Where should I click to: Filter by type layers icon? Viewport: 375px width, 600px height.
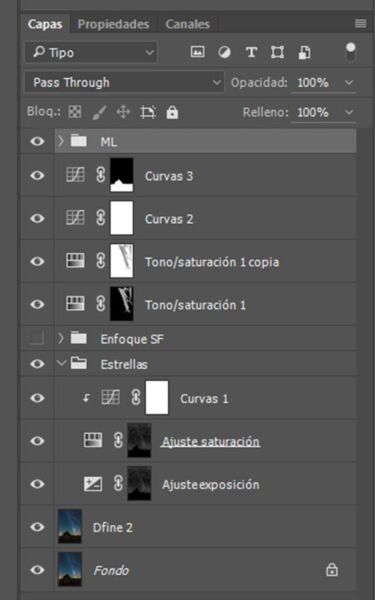pyautogui.click(x=251, y=52)
